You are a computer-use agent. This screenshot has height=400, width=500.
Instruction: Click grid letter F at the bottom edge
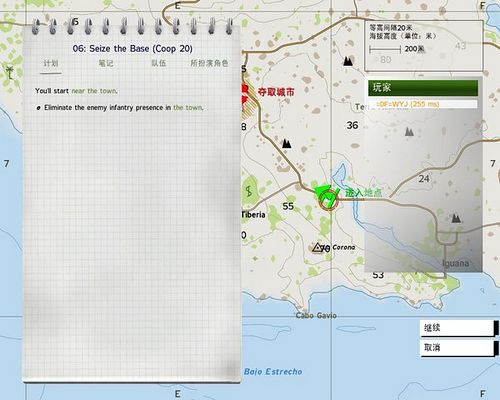tap(482, 394)
